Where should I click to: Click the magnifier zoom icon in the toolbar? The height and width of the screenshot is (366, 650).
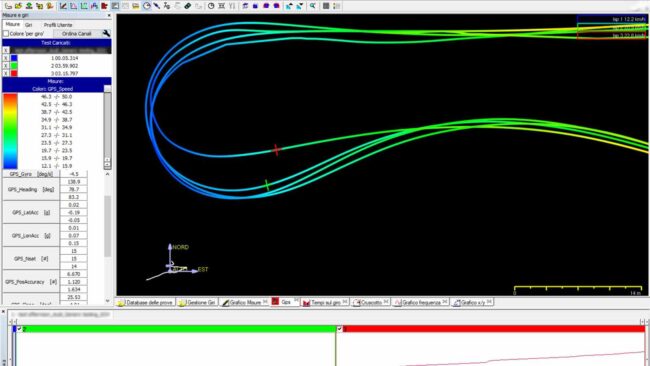point(313,6)
